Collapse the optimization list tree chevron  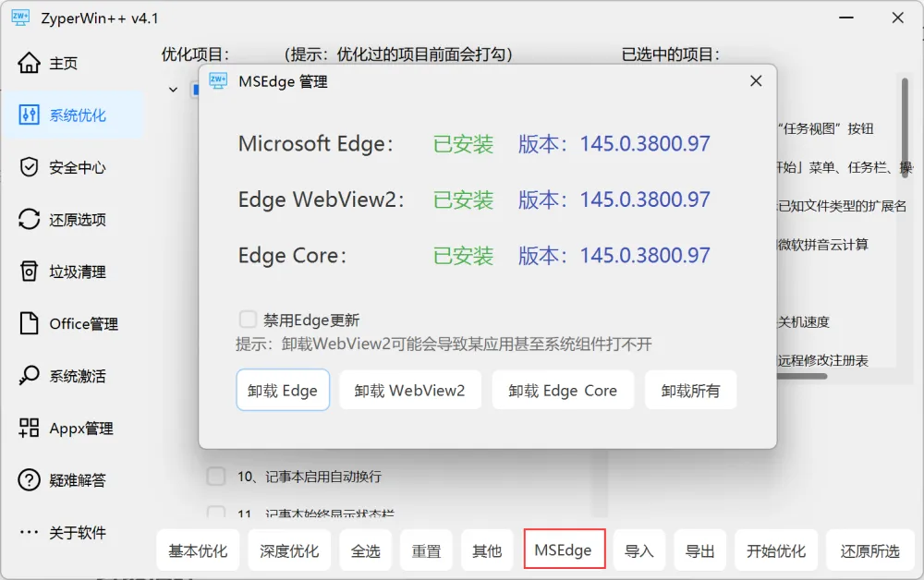click(x=173, y=90)
